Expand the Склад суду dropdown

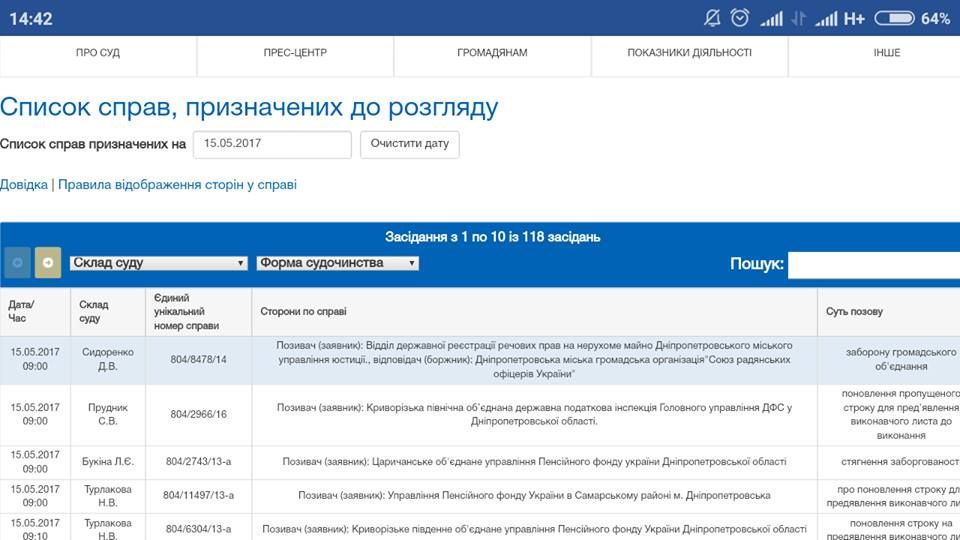[159, 263]
